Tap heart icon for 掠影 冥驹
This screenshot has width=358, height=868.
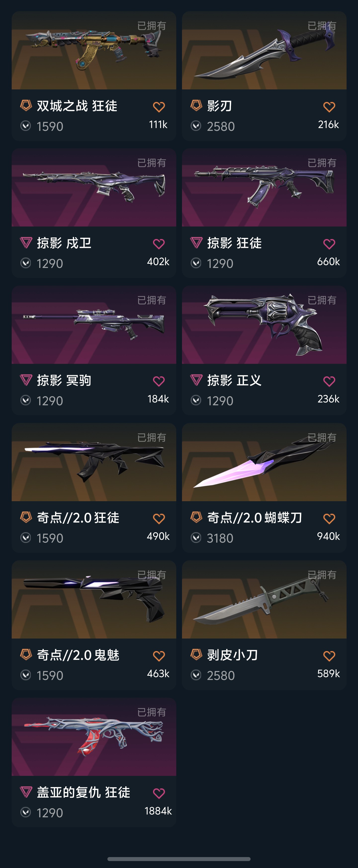coord(159,381)
